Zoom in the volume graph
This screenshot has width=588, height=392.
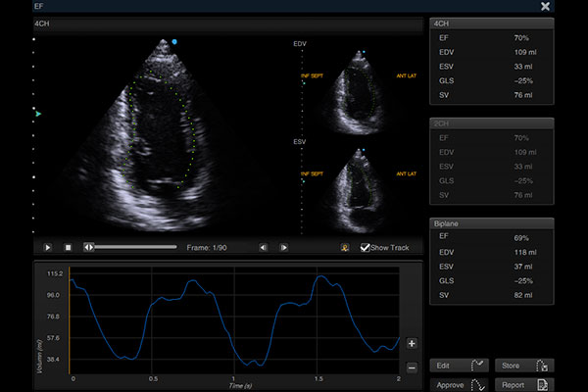(412, 344)
